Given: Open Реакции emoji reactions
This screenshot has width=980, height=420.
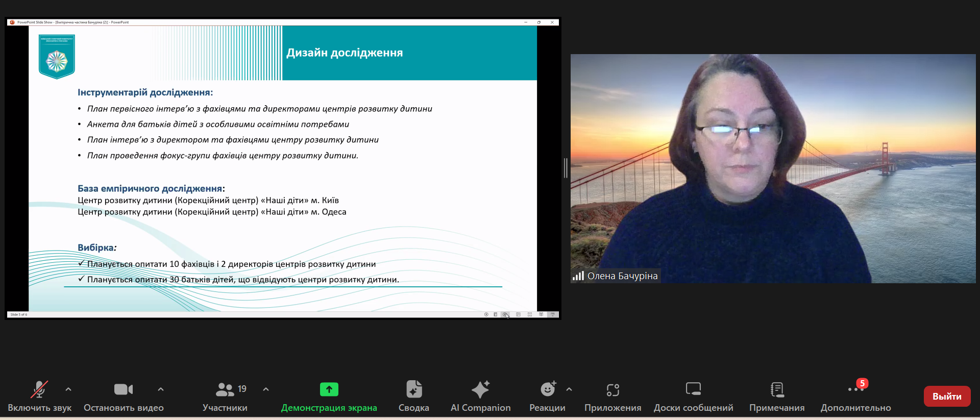Looking at the screenshot, I should click(547, 396).
